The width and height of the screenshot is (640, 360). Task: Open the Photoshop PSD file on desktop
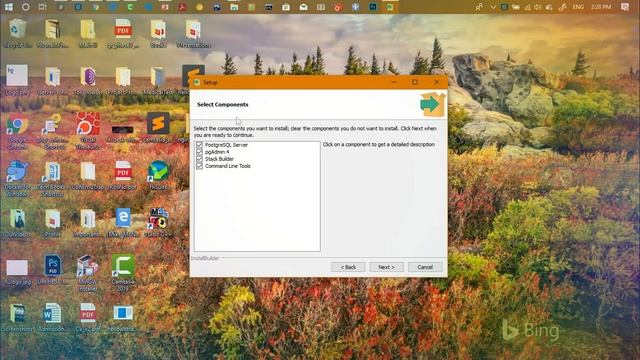(52, 269)
